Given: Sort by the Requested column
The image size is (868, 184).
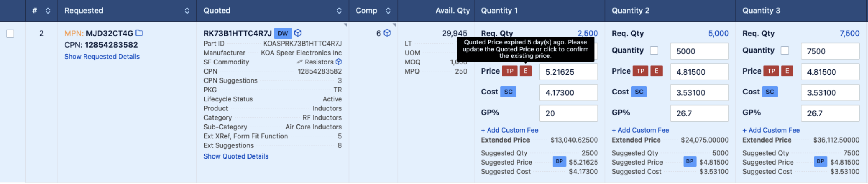Looking at the screenshot, I should point(187,11).
